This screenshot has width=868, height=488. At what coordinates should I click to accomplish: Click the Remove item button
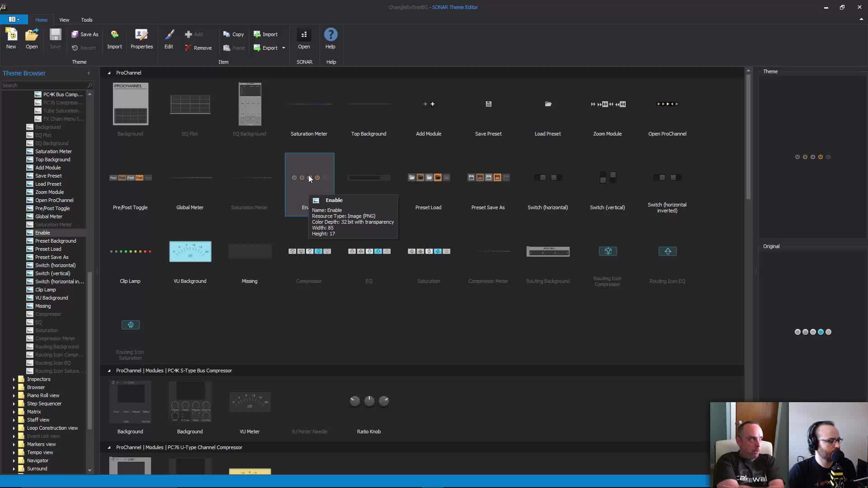(x=198, y=48)
